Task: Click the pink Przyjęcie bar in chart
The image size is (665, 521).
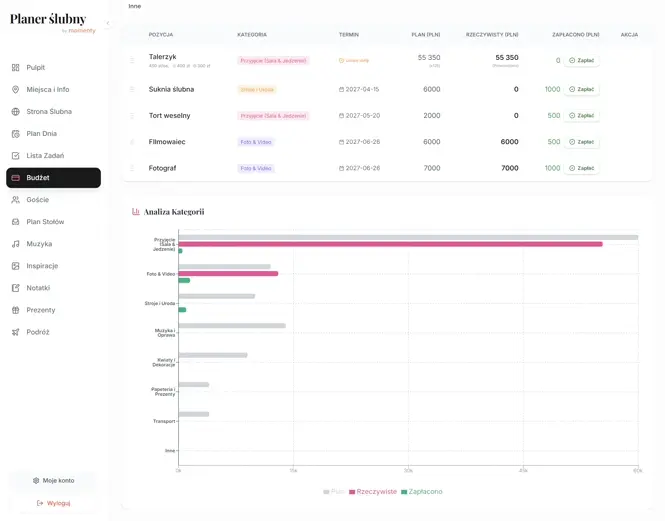Action: 390,244
